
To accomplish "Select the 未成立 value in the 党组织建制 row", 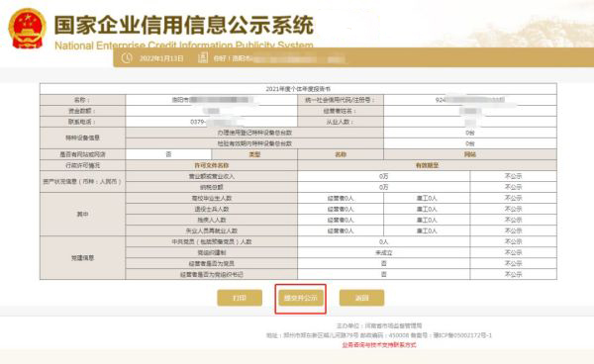I will click(x=384, y=252).
